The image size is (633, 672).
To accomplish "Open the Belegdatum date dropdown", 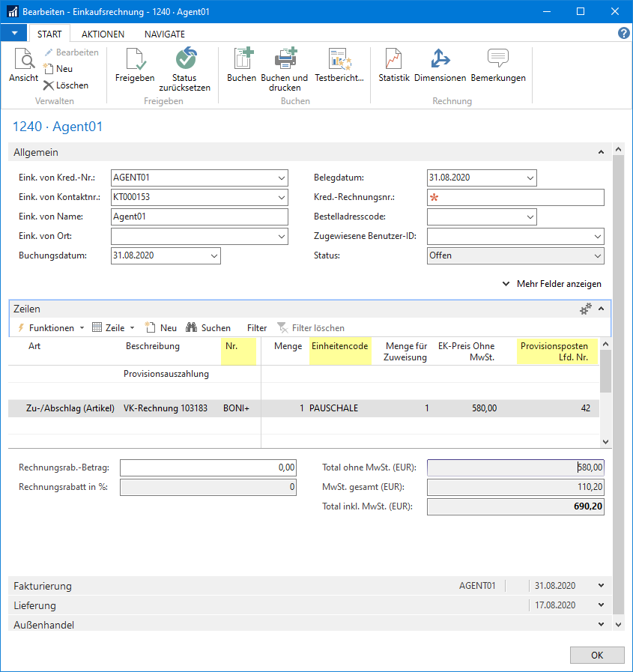I will (530, 178).
